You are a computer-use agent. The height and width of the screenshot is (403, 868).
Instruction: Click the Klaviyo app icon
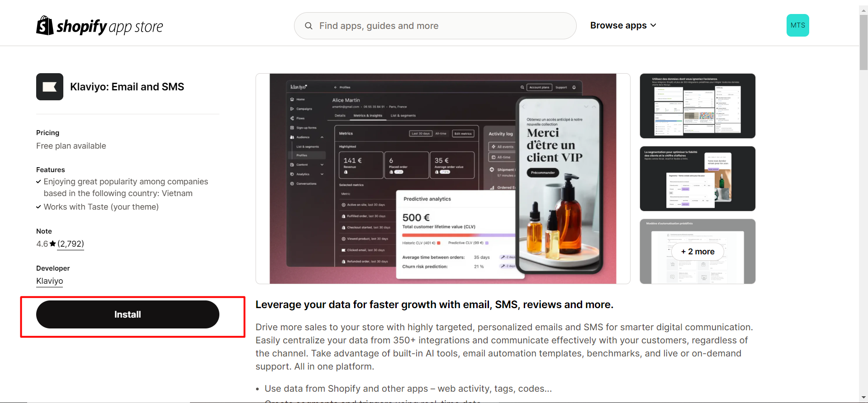50,87
